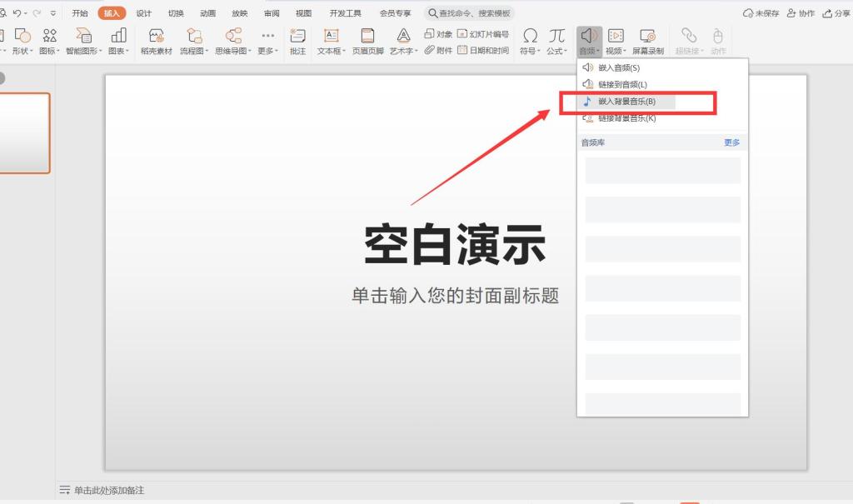
Task: Click the 未保存 unsaved status button
Action: click(x=761, y=13)
